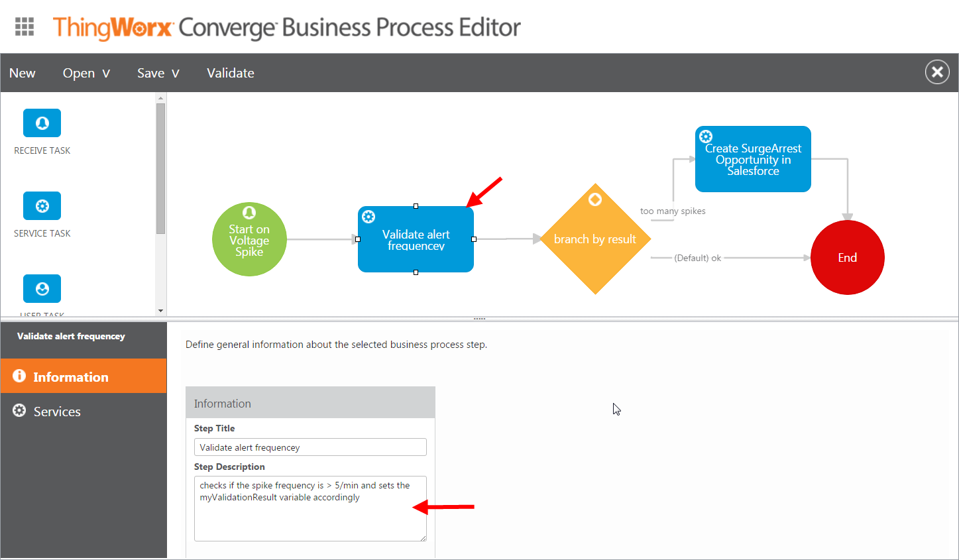The image size is (959, 560).
Task: Select the Start on Voltage Spike node
Action: [x=249, y=239]
